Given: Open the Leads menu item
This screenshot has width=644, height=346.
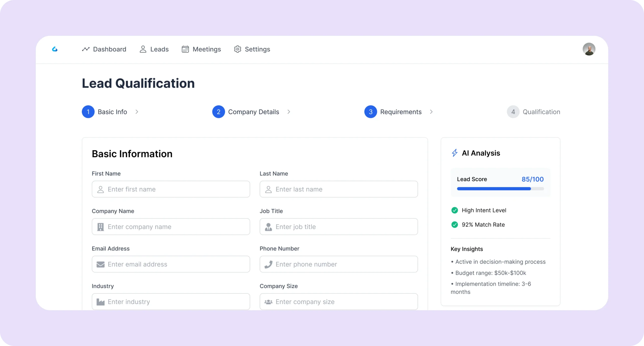Looking at the screenshot, I should click(159, 49).
